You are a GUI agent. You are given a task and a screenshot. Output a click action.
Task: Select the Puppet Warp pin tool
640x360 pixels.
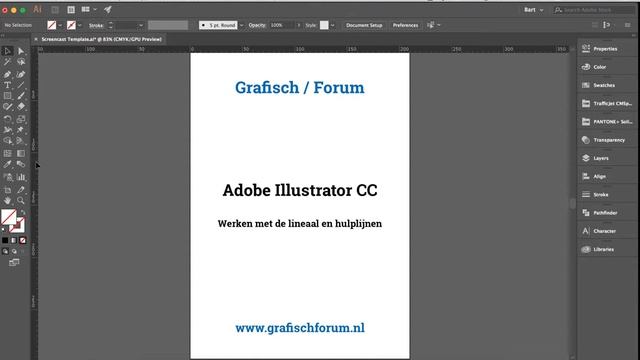(21, 130)
